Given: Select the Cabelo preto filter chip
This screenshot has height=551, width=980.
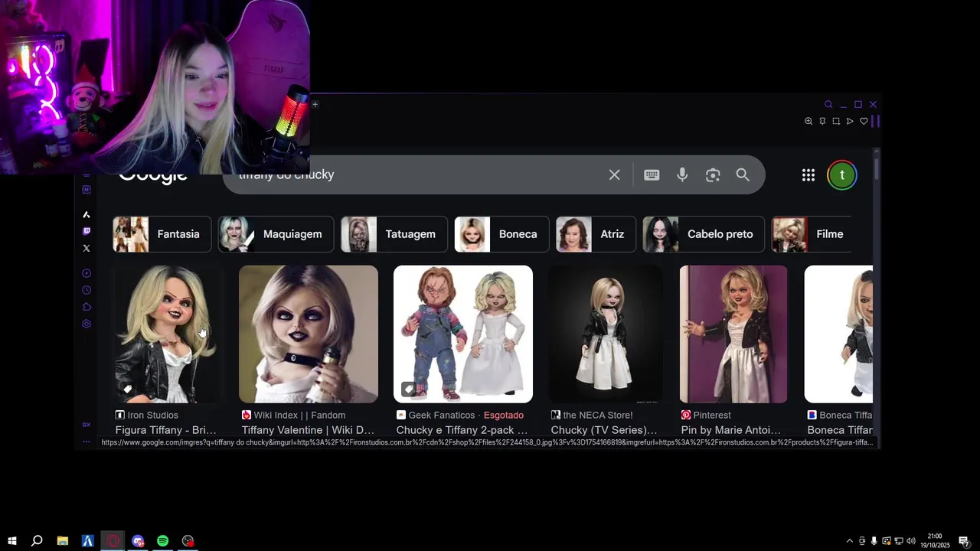Looking at the screenshot, I should tap(704, 234).
